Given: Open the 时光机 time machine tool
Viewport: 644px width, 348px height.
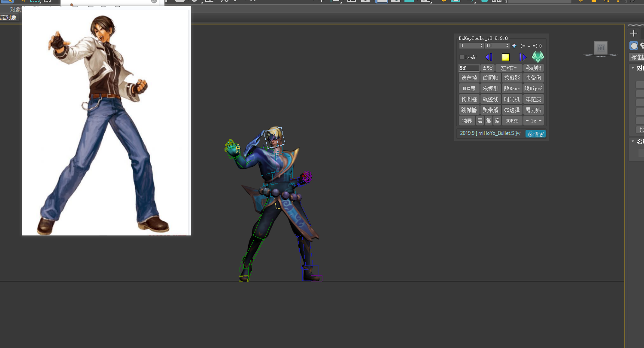Looking at the screenshot, I should pyautogui.click(x=512, y=99).
